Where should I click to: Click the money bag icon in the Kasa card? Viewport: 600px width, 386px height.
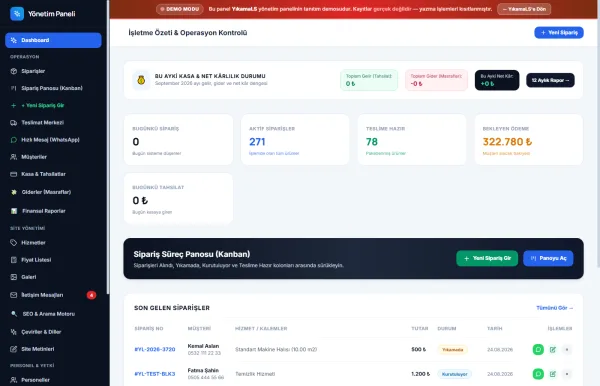coord(141,80)
